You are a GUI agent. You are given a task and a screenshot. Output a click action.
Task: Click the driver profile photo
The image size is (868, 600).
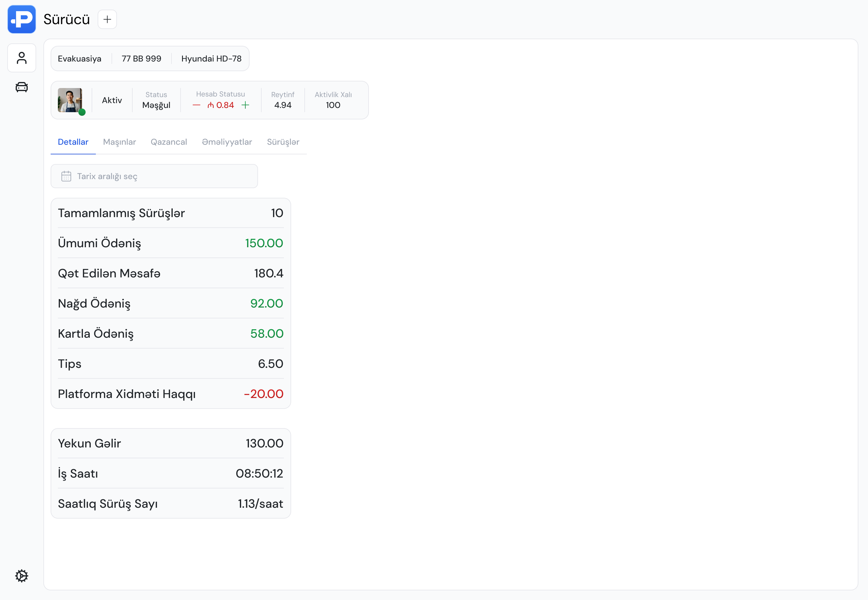coord(70,100)
